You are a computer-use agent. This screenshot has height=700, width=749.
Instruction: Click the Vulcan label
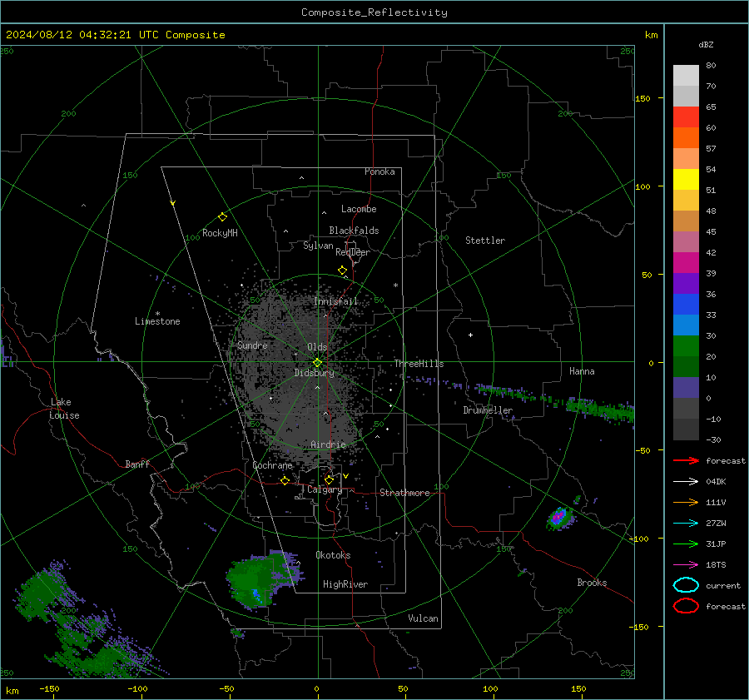pos(423,618)
